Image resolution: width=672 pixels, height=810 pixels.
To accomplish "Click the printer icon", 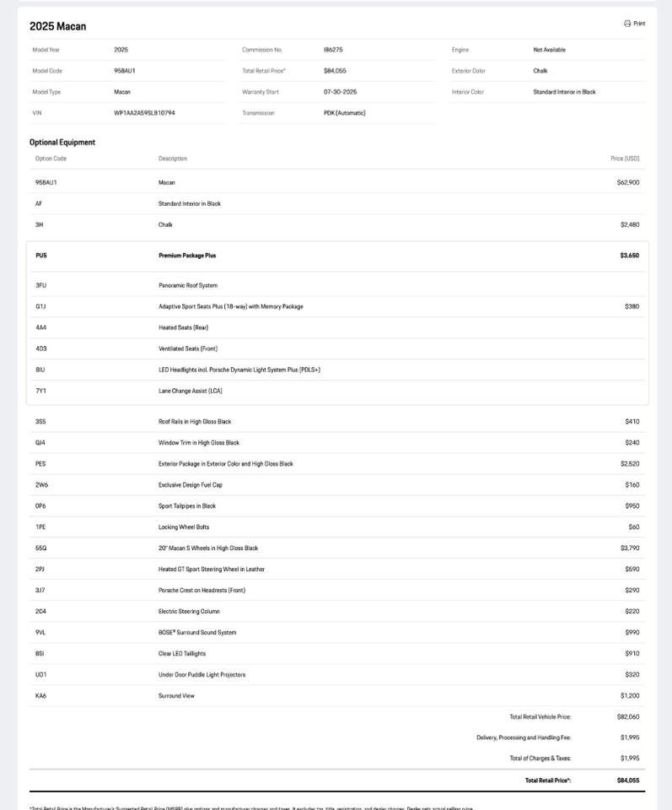I will pos(627,24).
